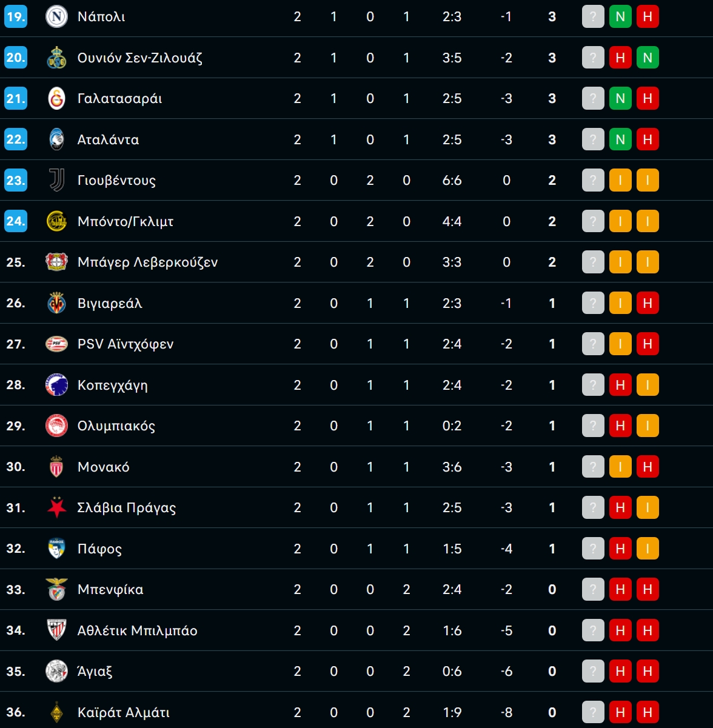Open the Μπόντο/Γκλιμτ team page

coord(125,221)
